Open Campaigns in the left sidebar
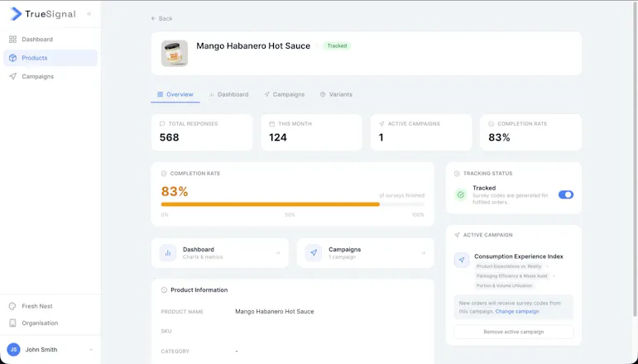The height and width of the screenshot is (364, 638). 50,76
